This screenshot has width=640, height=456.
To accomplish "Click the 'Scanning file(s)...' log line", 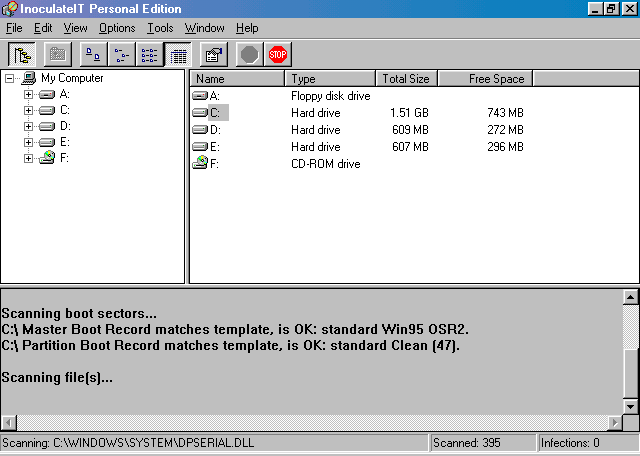I will 57,378.
